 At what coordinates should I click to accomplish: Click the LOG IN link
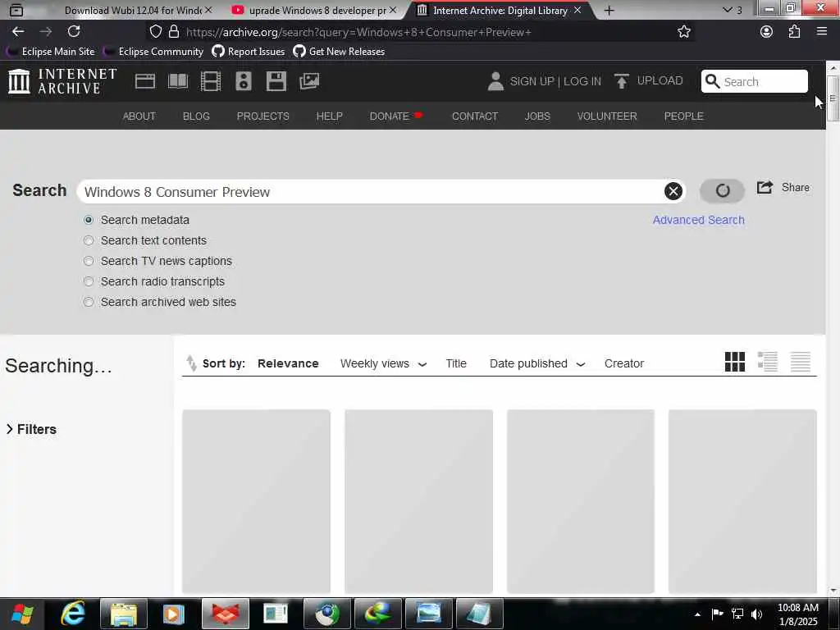[x=582, y=81]
